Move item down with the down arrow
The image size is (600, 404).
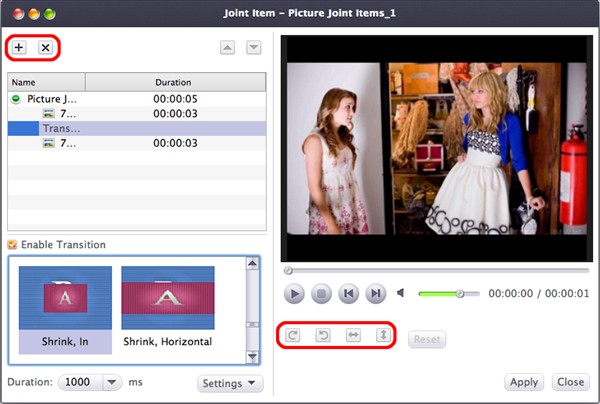tap(253, 47)
